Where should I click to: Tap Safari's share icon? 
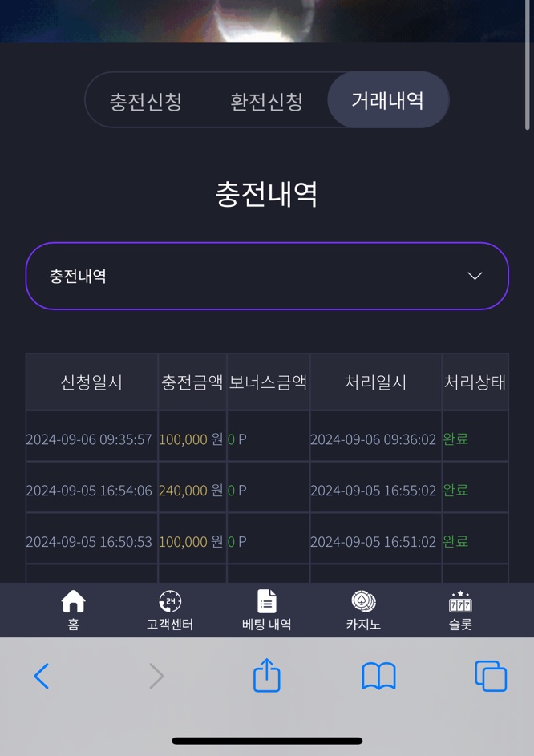(x=267, y=675)
